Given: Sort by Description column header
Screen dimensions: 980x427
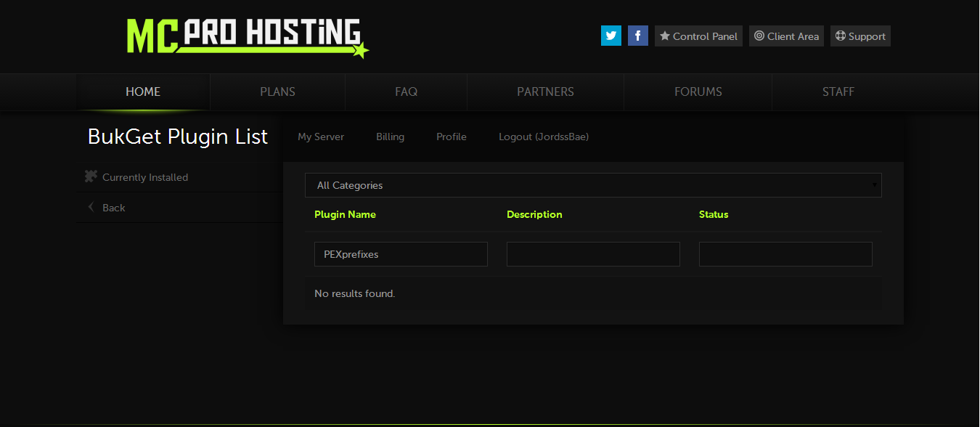Looking at the screenshot, I should point(534,214).
